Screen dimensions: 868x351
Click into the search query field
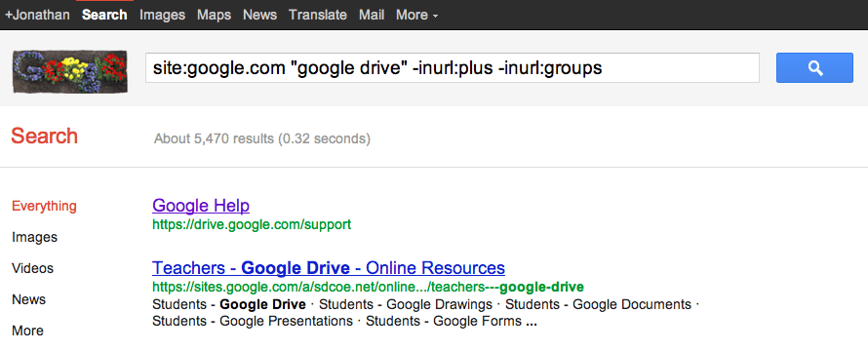[453, 68]
